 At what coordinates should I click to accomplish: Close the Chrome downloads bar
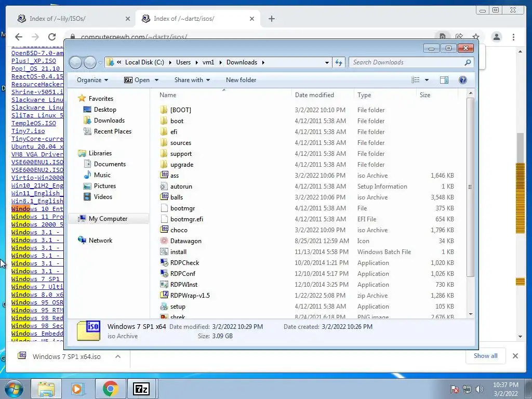pyautogui.click(x=515, y=356)
